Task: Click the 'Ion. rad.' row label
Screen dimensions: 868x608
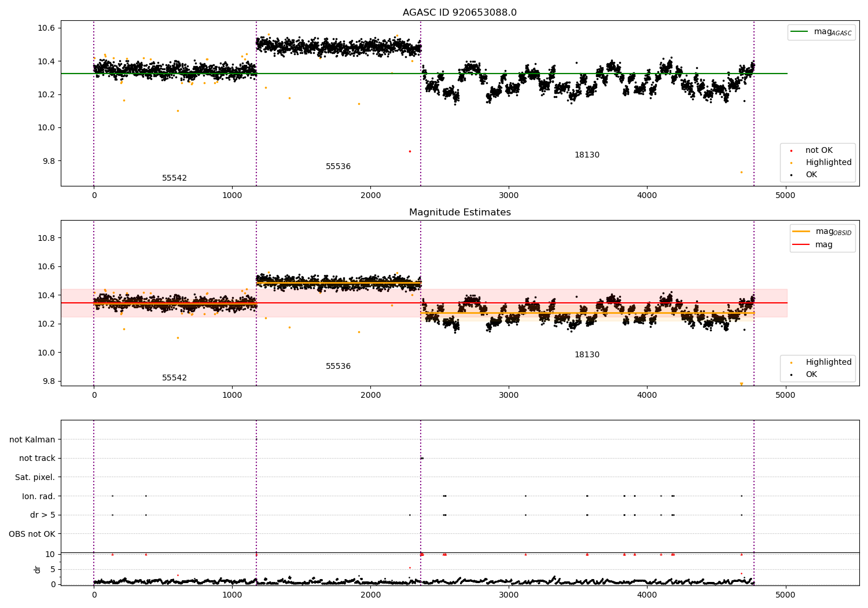Action: click(x=39, y=496)
